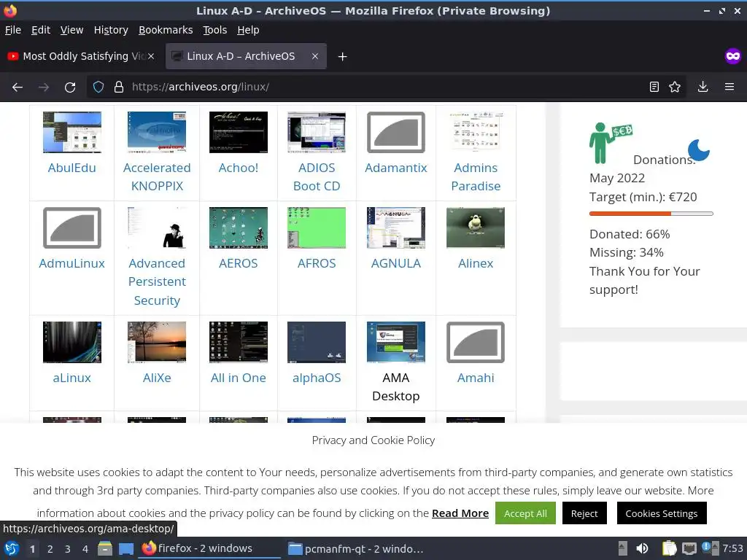The image size is (747, 560).
Task: Click the green donations figure icon
Action: (x=610, y=142)
